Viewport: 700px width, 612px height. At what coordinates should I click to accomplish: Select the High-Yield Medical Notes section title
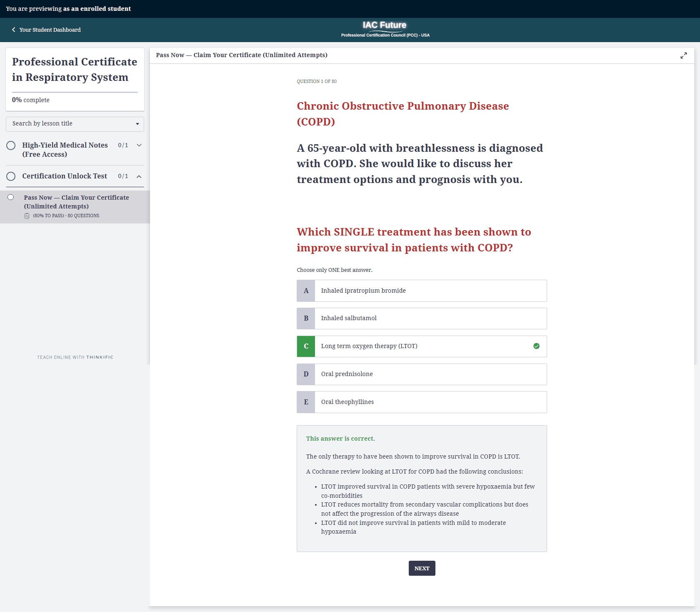[65, 150]
